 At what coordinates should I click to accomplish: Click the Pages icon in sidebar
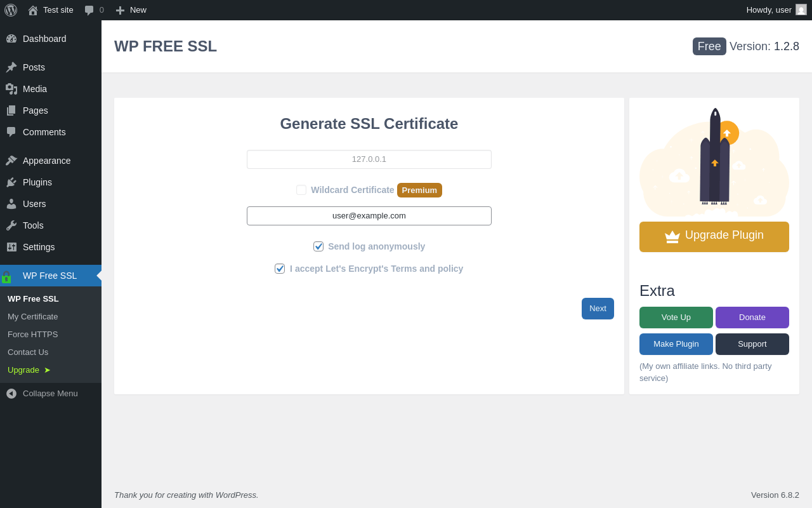(x=11, y=110)
